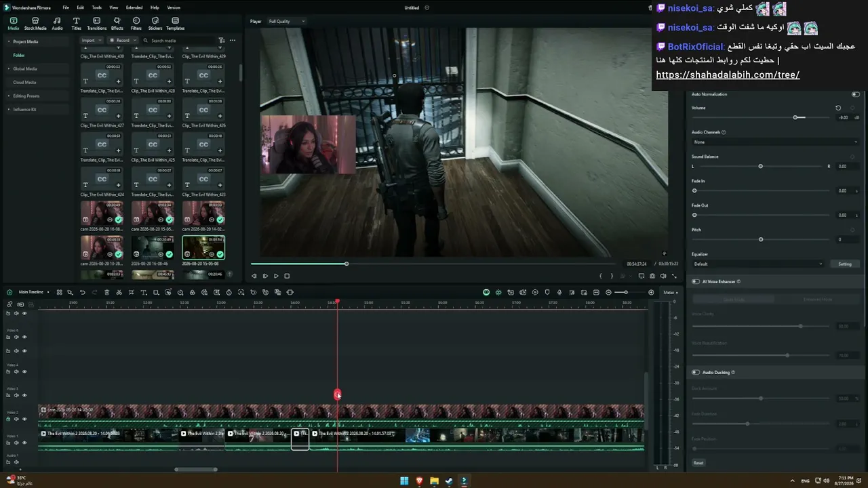Click the Search media field
The image size is (868, 488).
[x=180, y=41]
